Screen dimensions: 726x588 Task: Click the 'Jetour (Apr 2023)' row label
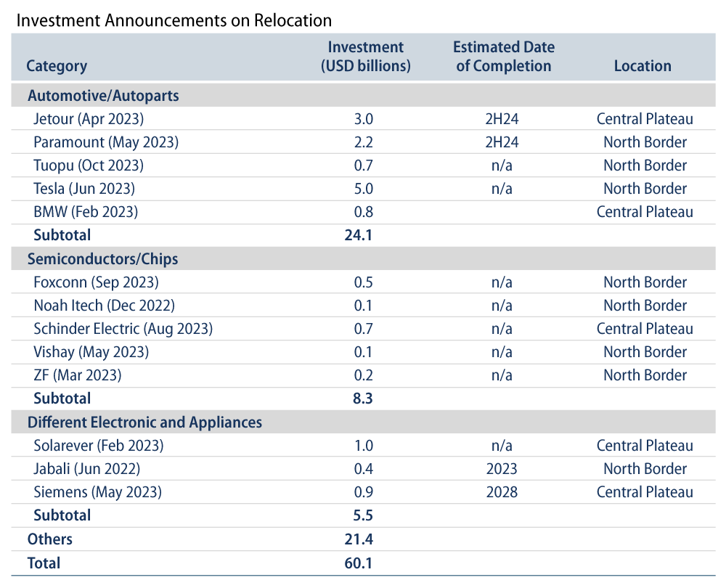tap(89, 119)
